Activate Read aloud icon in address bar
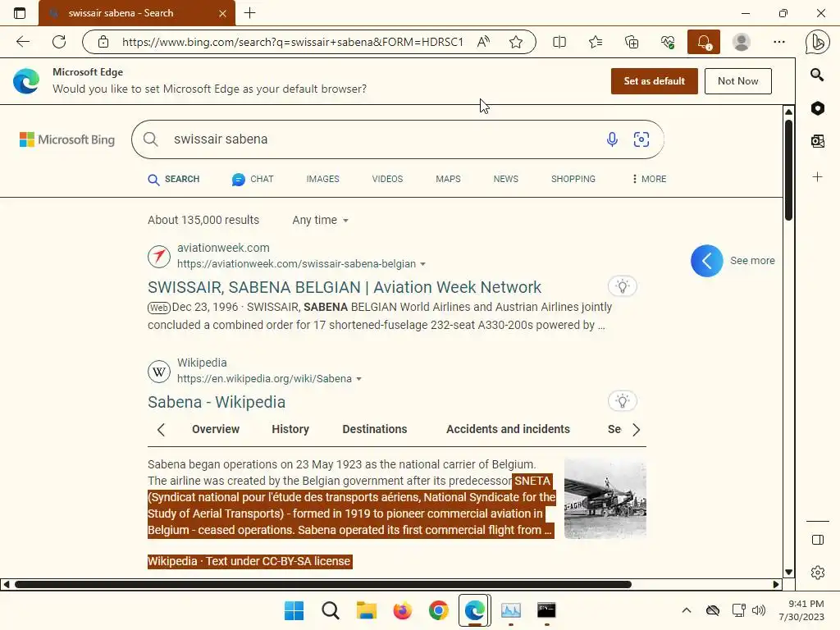840x630 pixels. (483, 42)
